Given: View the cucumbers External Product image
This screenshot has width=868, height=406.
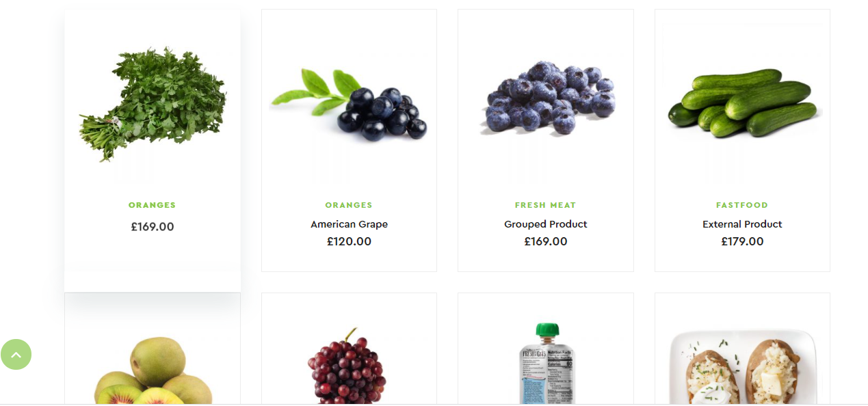Looking at the screenshot, I should point(742,103).
